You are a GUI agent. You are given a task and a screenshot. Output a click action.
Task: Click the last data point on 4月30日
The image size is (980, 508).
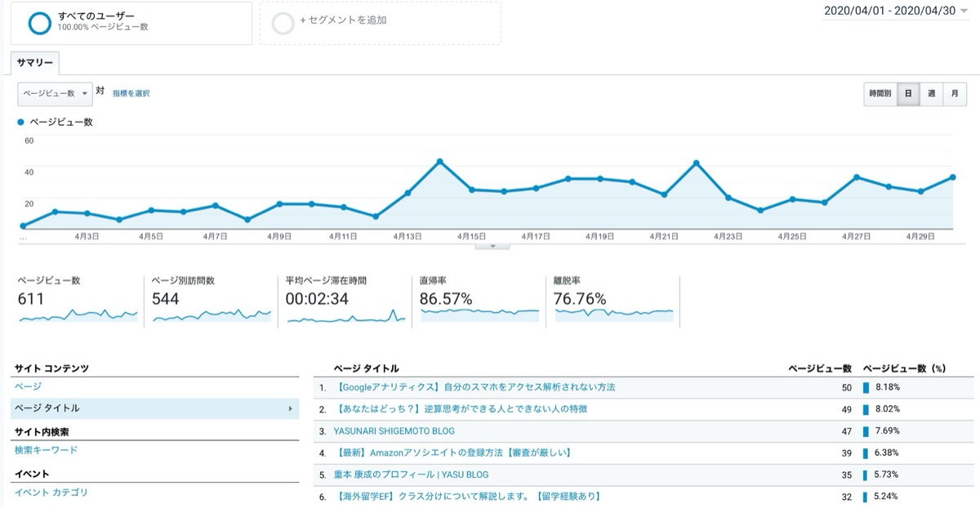click(x=953, y=177)
